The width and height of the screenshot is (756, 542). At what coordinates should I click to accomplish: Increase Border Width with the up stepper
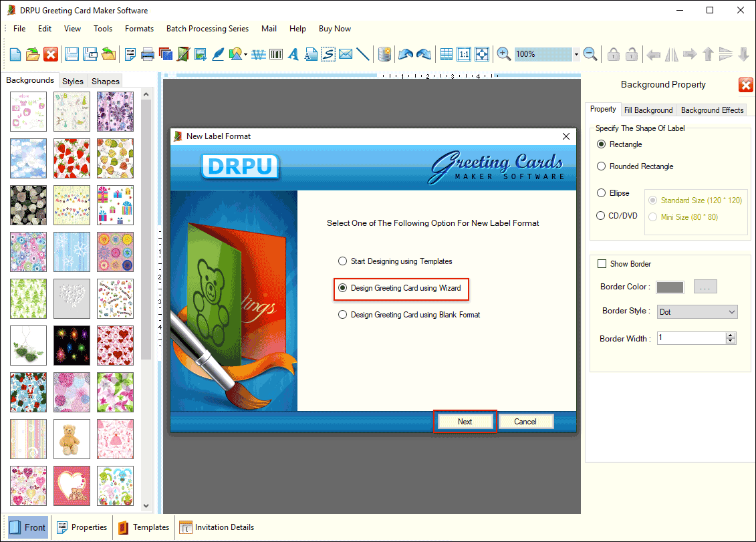[x=731, y=335]
